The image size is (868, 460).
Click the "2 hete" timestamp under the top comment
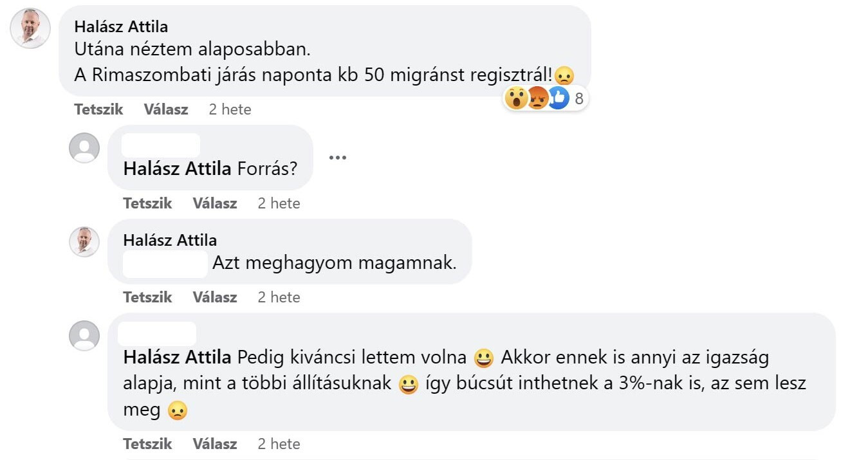click(230, 109)
